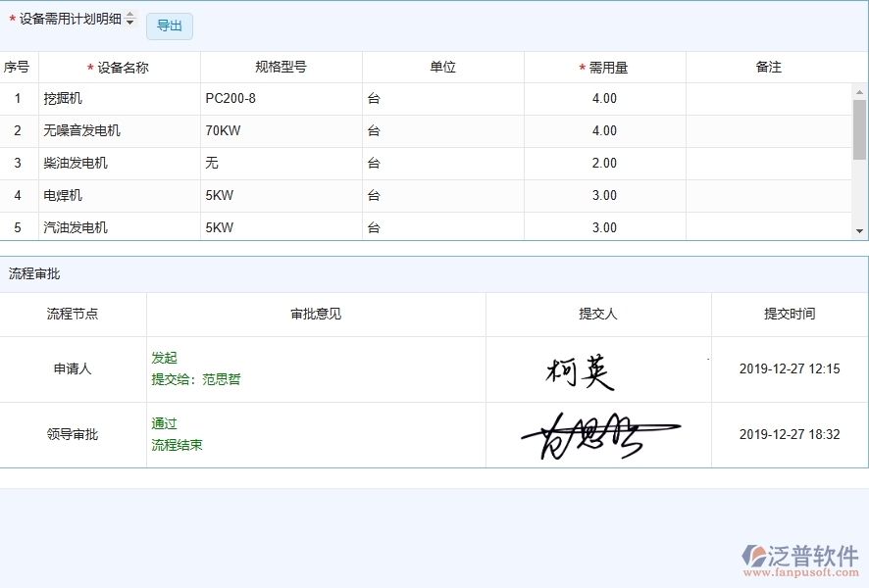Image resolution: width=869 pixels, height=588 pixels.
Task: Click the 需用量 column header
Action: pos(606,66)
